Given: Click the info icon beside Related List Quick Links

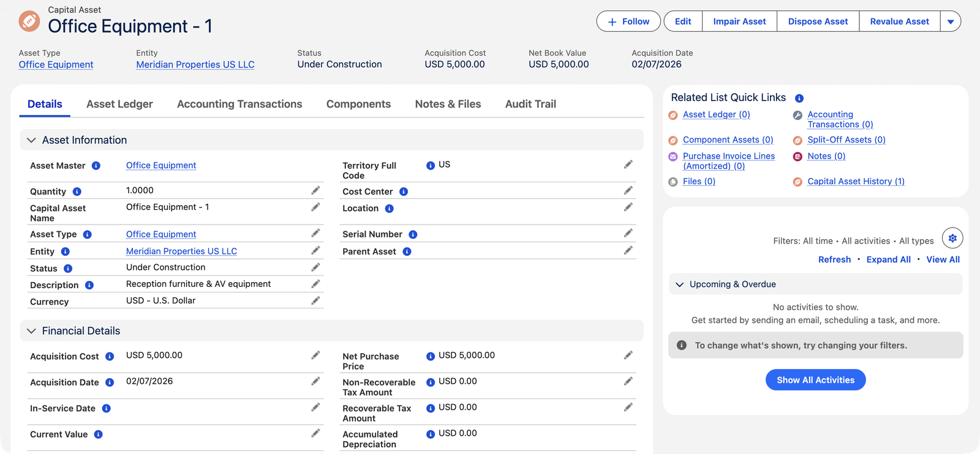Looking at the screenshot, I should click(x=799, y=99).
